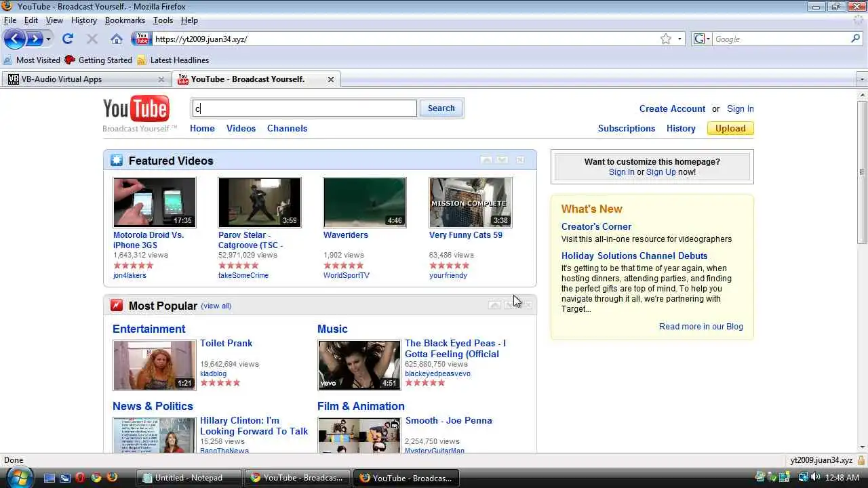Click the Most Popular red icon
Viewport: 868px width, 488px height.
click(117, 306)
